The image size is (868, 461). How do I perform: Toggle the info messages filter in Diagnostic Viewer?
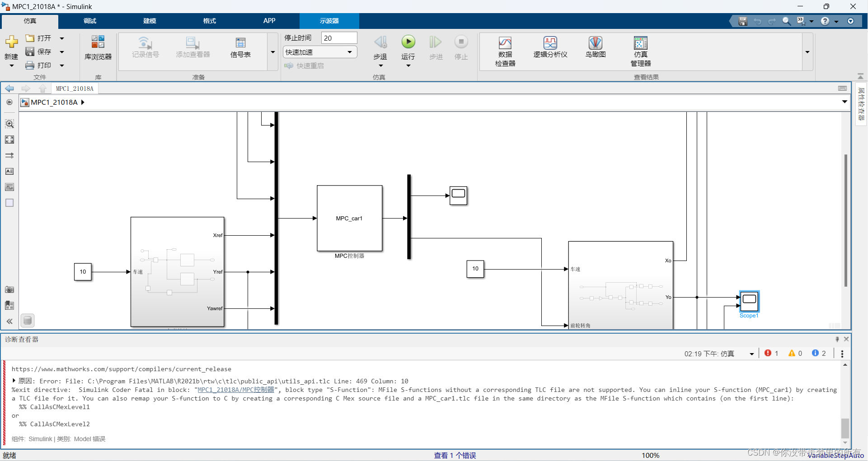(819, 353)
